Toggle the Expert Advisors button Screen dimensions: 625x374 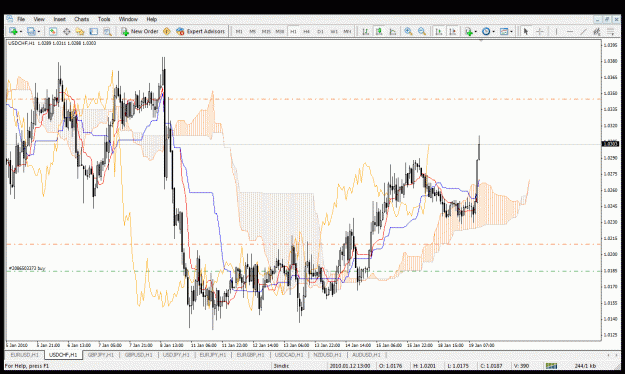[200, 31]
